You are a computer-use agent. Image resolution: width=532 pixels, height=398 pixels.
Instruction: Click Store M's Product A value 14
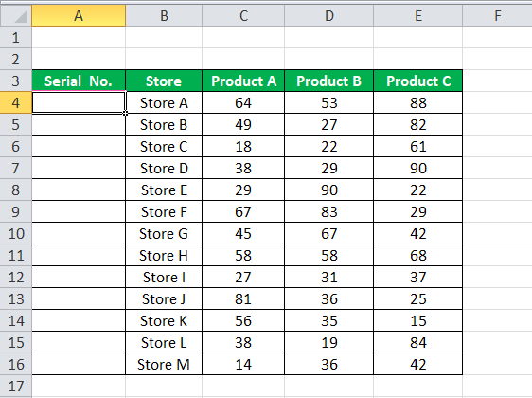tap(243, 364)
